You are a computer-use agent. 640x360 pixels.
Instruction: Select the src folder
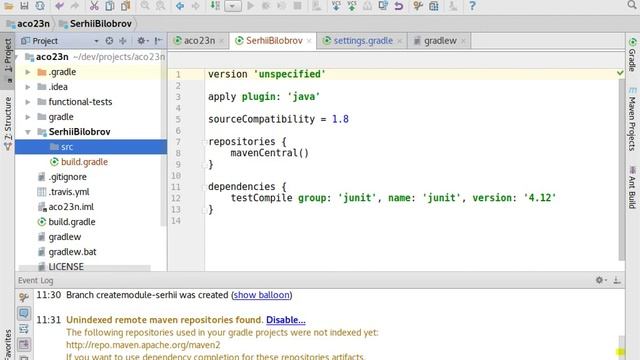point(91,147)
